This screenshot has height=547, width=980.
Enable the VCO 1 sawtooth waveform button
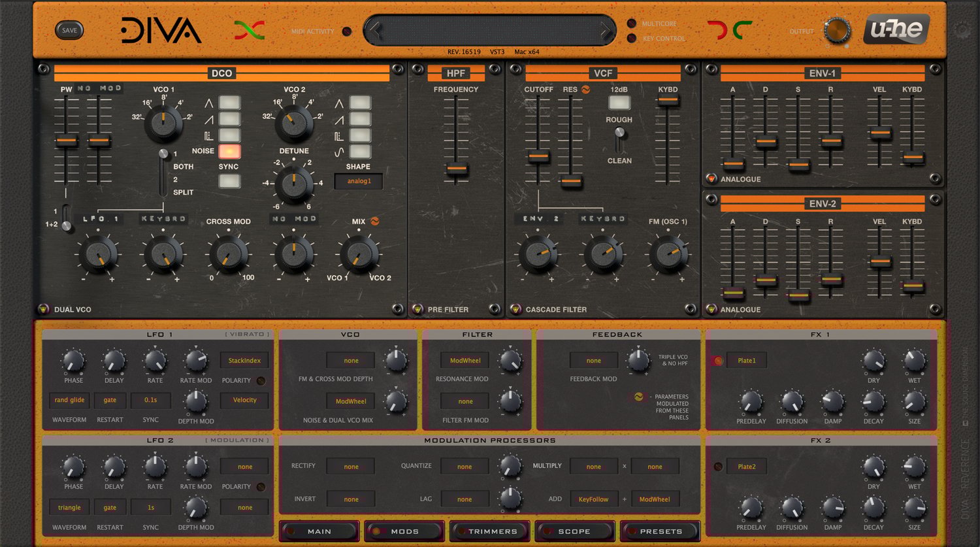[229, 119]
